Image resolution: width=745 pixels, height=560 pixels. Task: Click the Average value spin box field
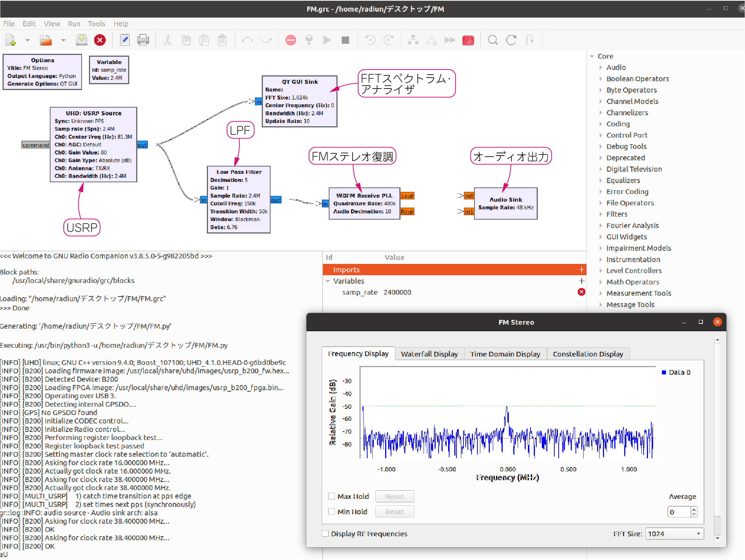[679, 512]
